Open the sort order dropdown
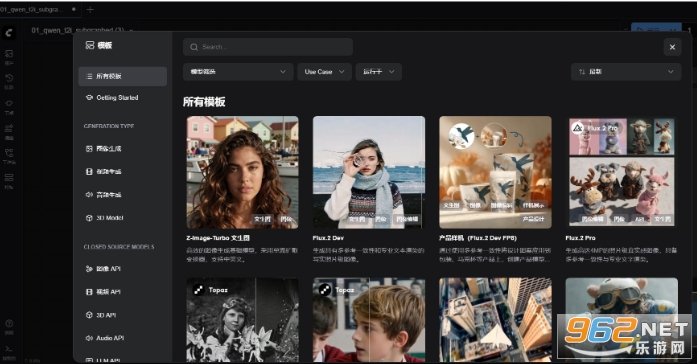The width and height of the screenshot is (697, 364). tap(626, 72)
